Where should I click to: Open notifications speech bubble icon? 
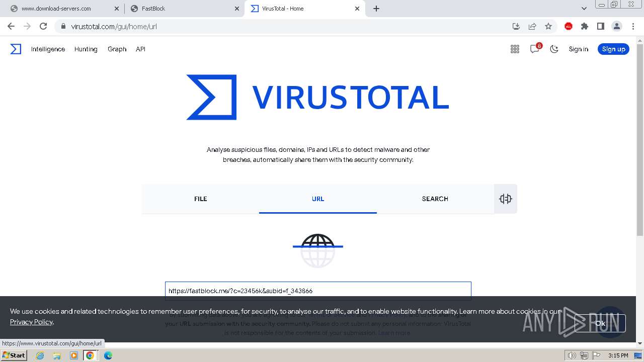[x=535, y=49]
